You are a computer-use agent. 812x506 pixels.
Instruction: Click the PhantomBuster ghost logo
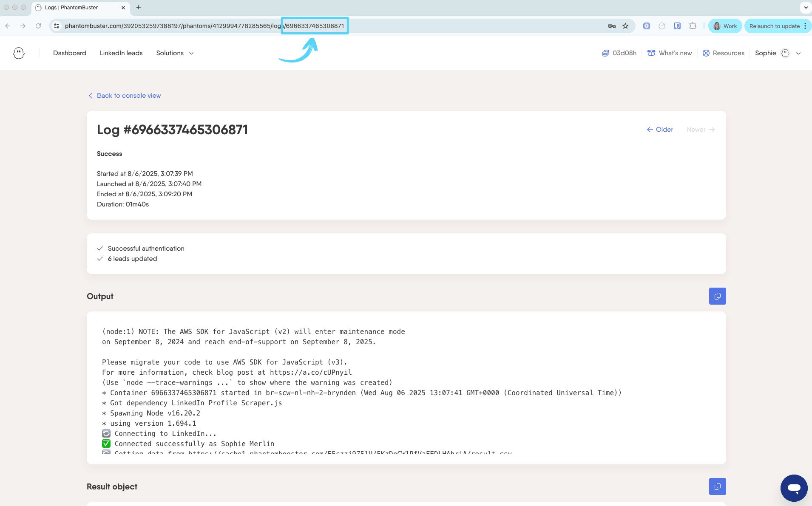[19, 53]
